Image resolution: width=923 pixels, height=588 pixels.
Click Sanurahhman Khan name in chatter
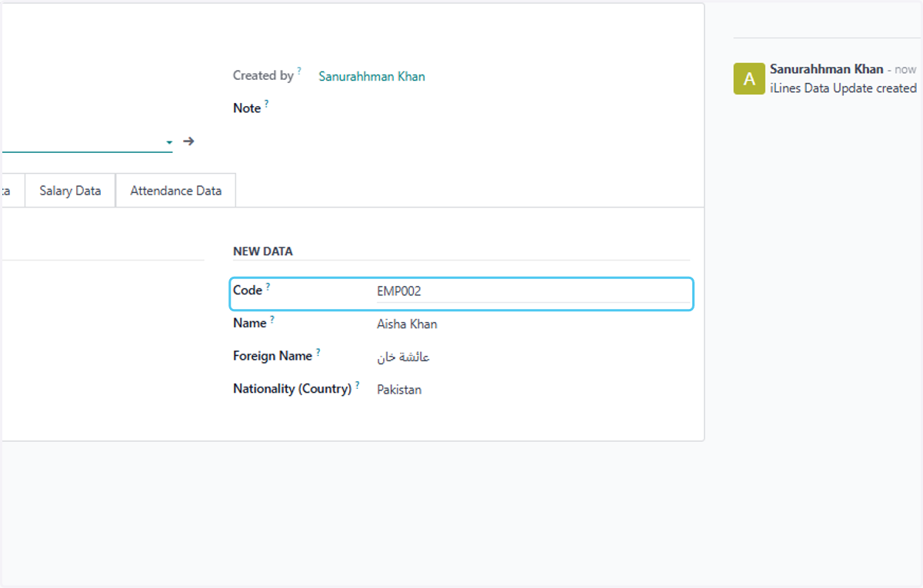(x=827, y=69)
